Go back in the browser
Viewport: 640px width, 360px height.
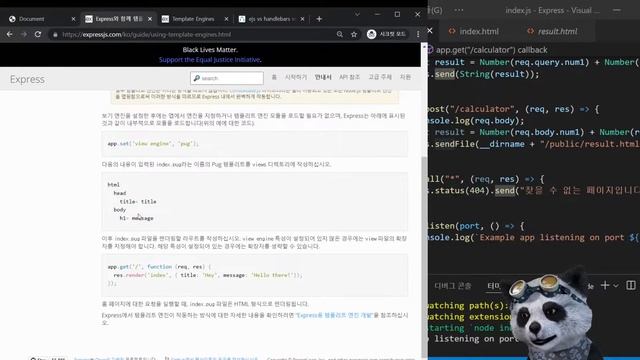click(x=9, y=34)
